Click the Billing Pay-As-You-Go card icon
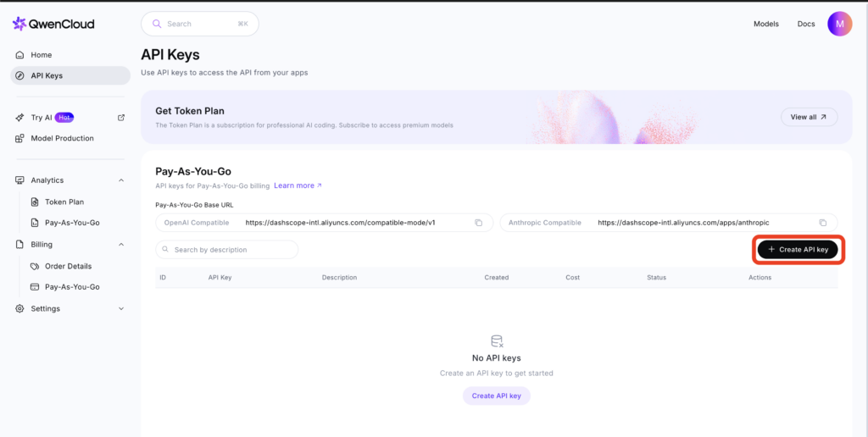The height and width of the screenshot is (437, 868). [x=34, y=287]
